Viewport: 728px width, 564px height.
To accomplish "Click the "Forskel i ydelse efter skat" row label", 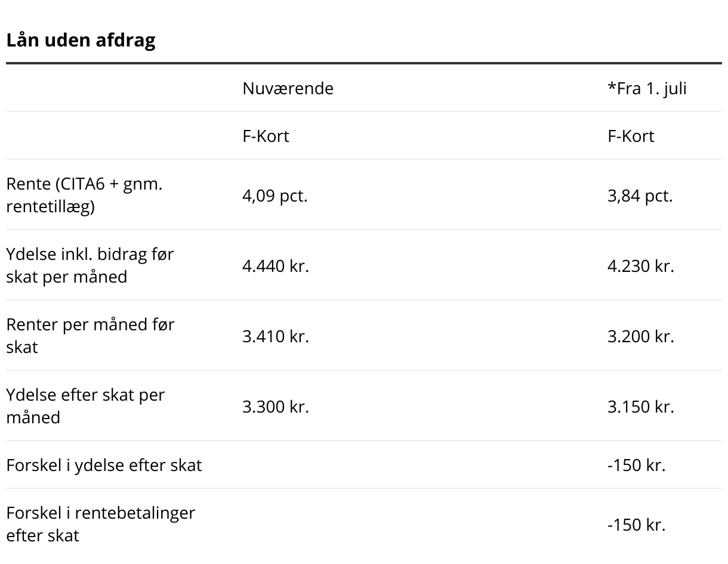I will tap(104, 465).
